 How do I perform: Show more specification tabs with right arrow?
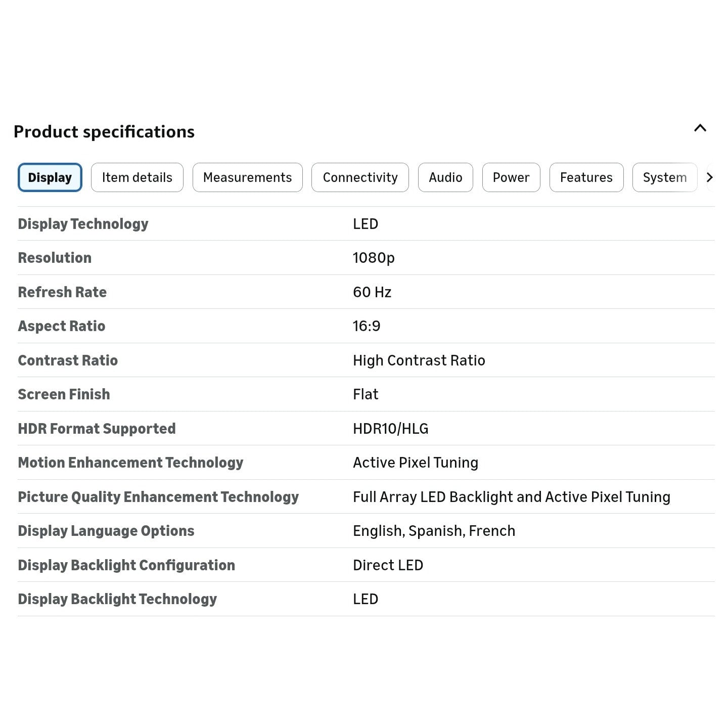[x=710, y=177]
